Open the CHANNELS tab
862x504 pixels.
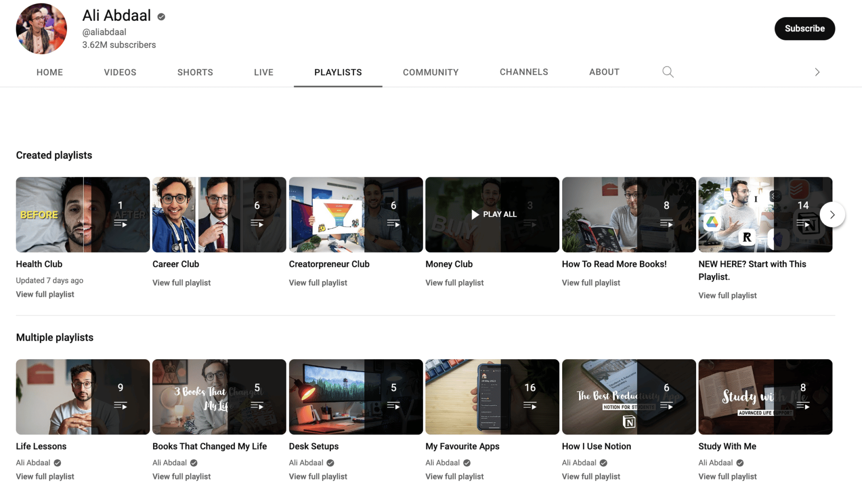524,72
